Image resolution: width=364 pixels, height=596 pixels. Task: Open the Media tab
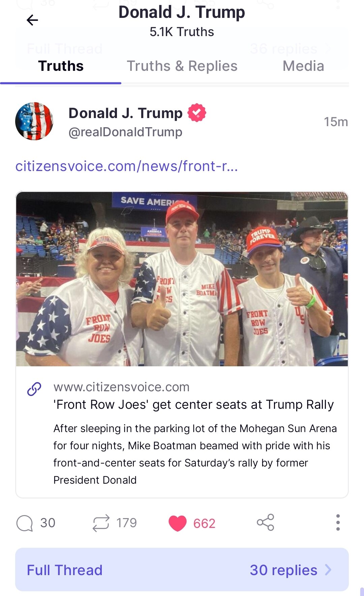(x=303, y=66)
